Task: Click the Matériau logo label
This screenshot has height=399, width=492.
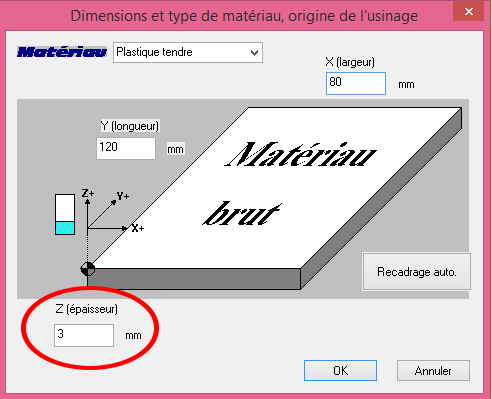Action: click(x=62, y=52)
